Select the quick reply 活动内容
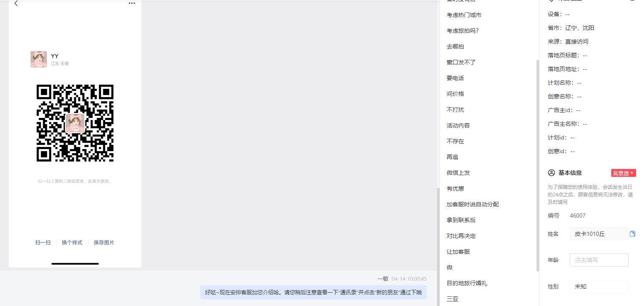 coord(458,125)
